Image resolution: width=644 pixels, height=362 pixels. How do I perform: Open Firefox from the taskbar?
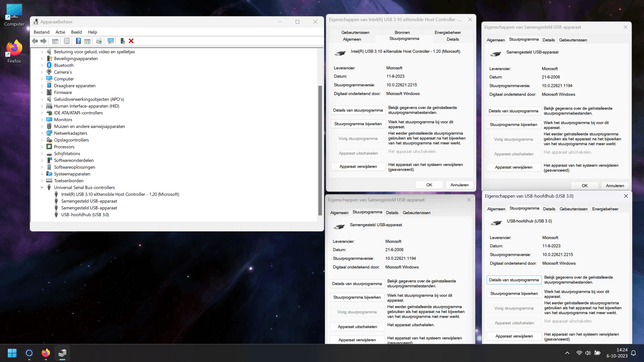46,353
